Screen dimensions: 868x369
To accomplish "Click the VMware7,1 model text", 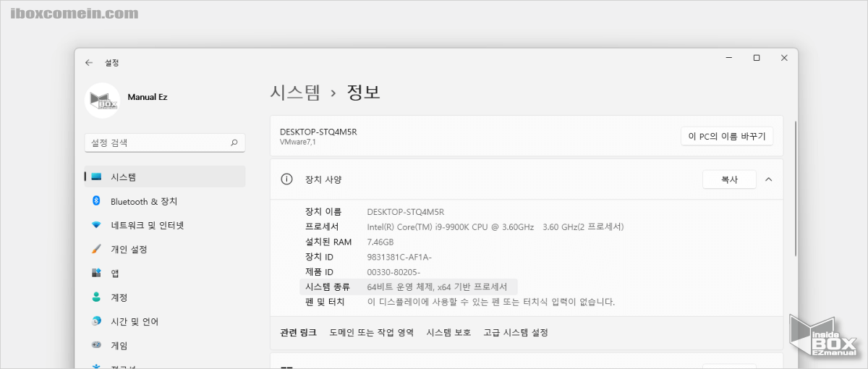I will (x=298, y=142).
